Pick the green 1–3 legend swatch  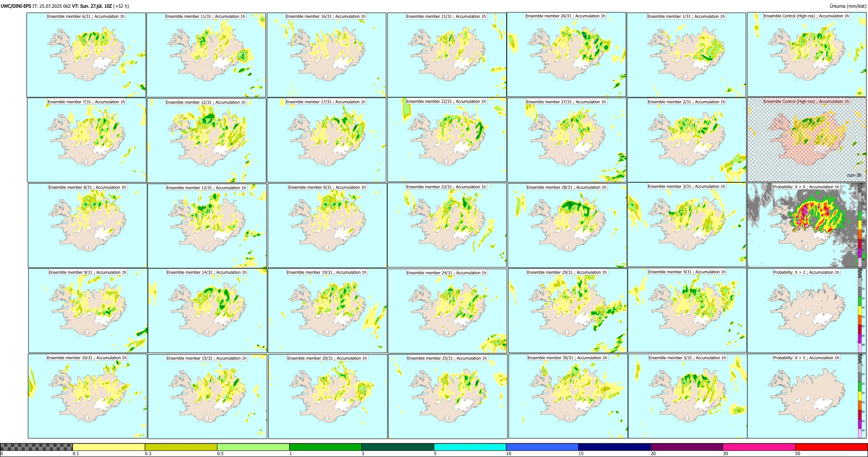(325, 447)
